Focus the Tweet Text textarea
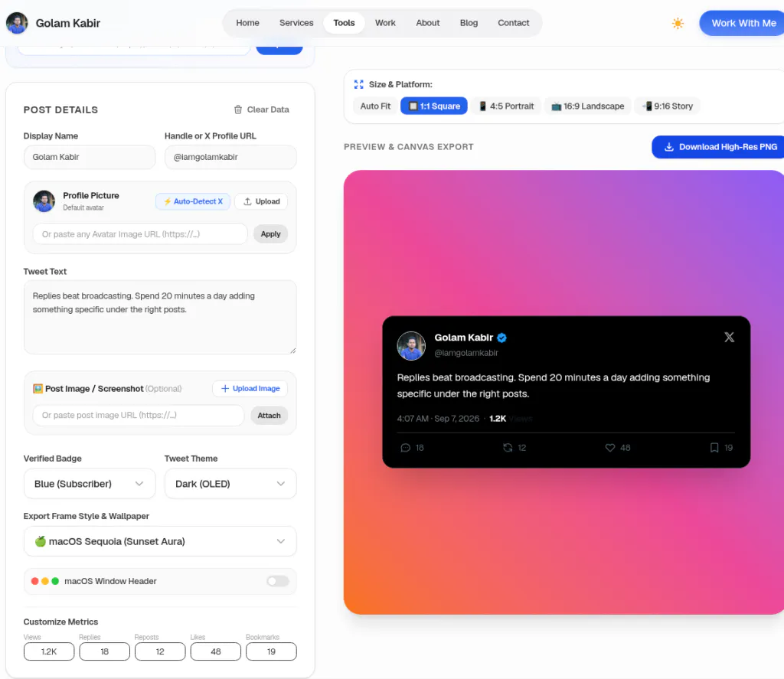784x679 pixels. pos(160,317)
